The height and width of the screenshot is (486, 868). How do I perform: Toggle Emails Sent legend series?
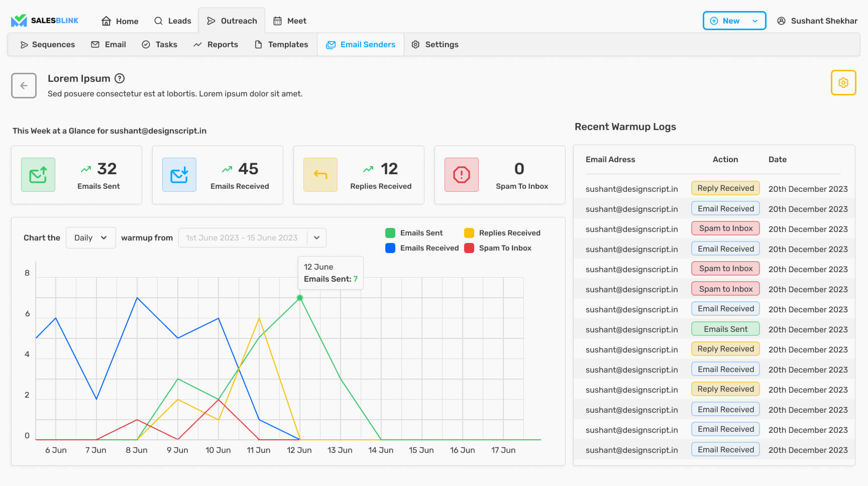click(x=414, y=233)
